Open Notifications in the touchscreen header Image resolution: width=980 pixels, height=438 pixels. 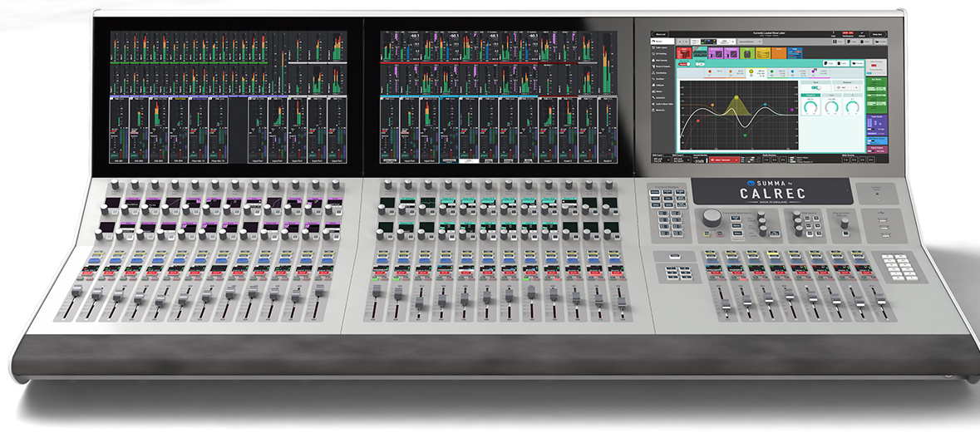coord(848,34)
